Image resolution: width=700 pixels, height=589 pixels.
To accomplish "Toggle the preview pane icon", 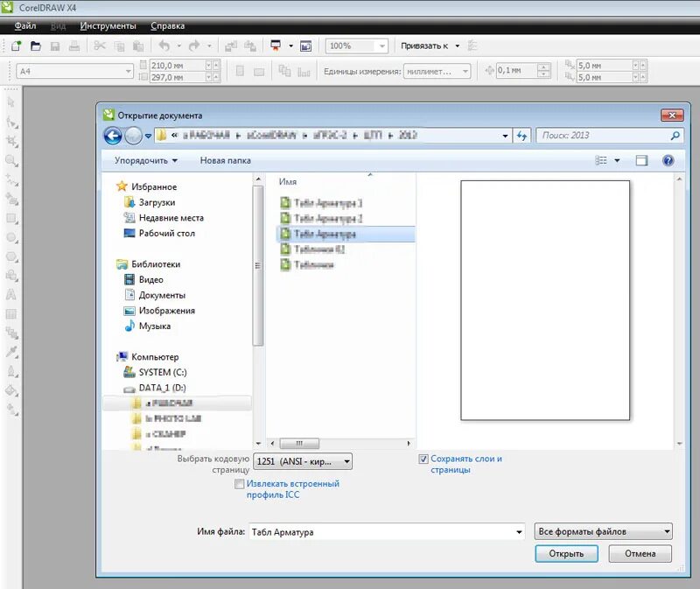I will [x=641, y=160].
